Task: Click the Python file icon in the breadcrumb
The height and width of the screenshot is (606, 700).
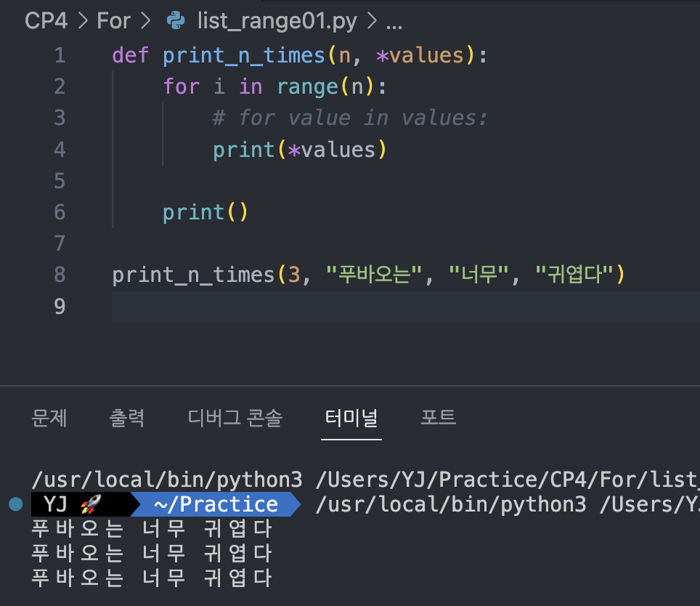Action: tap(176, 20)
